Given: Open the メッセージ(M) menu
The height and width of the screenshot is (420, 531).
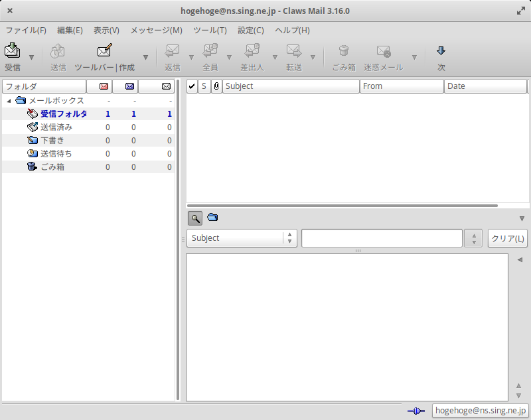Looking at the screenshot, I should (x=157, y=31).
